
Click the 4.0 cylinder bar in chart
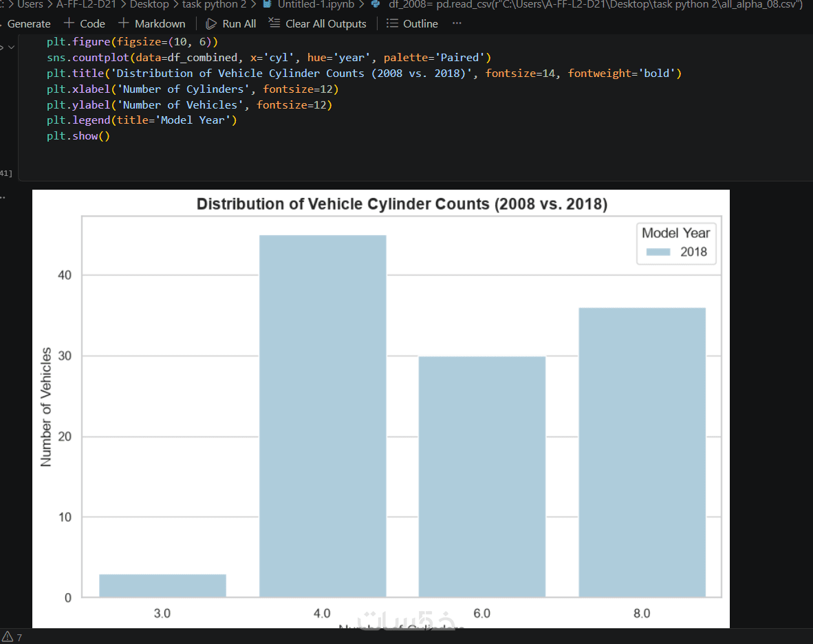click(x=323, y=416)
